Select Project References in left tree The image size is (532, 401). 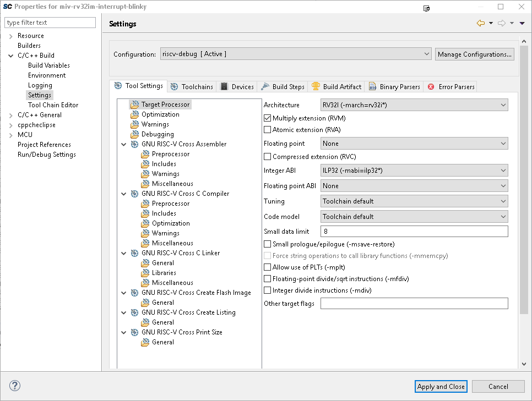point(44,145)
